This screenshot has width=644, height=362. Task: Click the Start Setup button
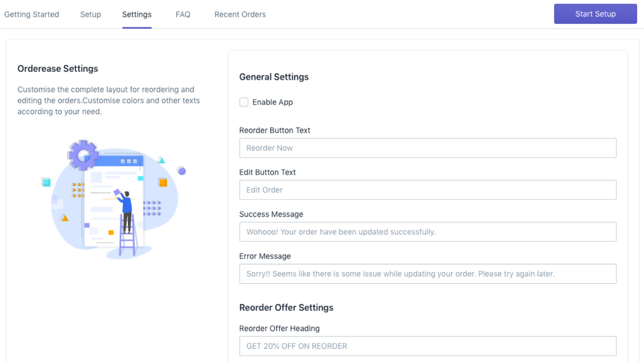click(595, 14)
